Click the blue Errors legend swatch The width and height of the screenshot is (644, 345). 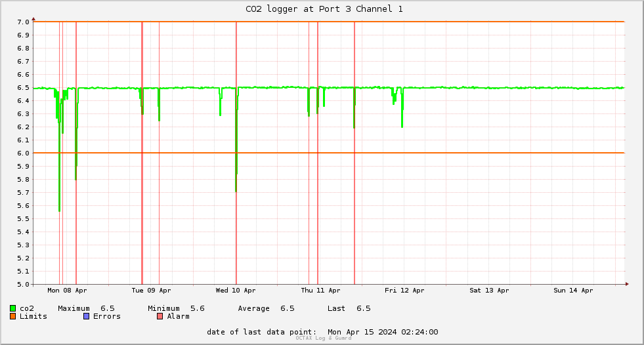86,316
